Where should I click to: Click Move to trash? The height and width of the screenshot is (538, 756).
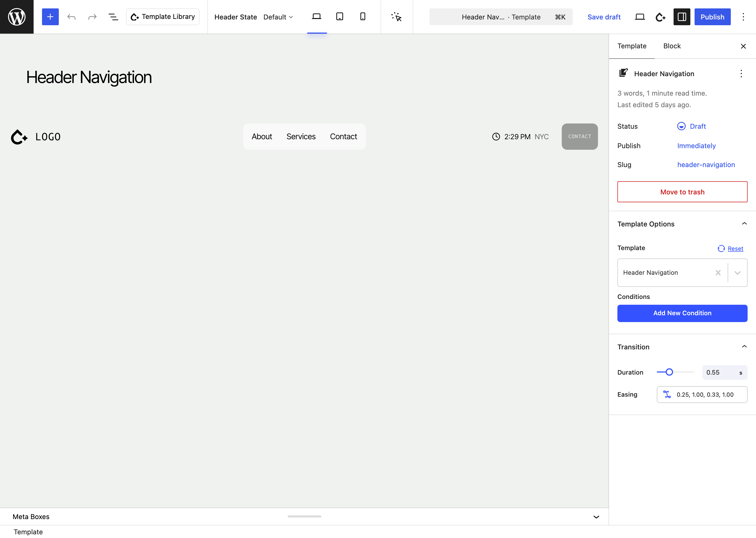682,192
